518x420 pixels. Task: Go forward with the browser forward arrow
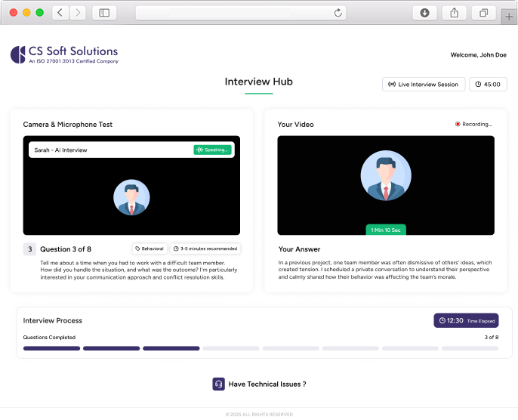click(x=78, y=13)
